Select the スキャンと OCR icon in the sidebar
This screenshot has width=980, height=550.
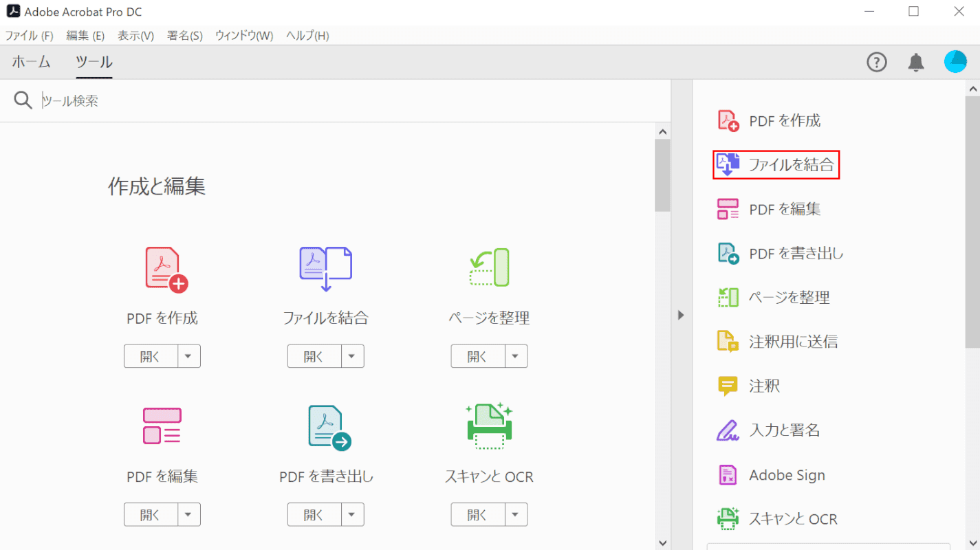[728, 518]
